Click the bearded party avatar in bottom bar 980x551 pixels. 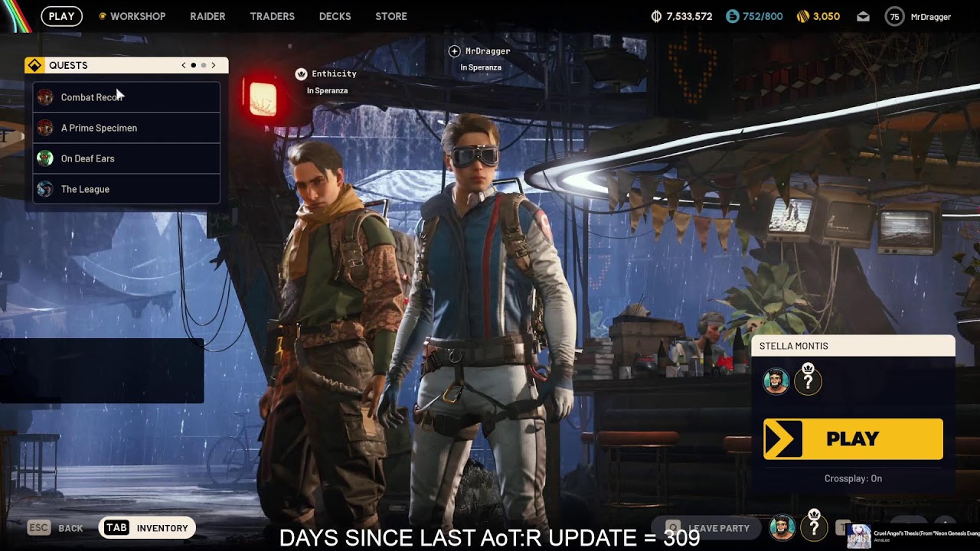pyautogui.click(x=782, y=527)
